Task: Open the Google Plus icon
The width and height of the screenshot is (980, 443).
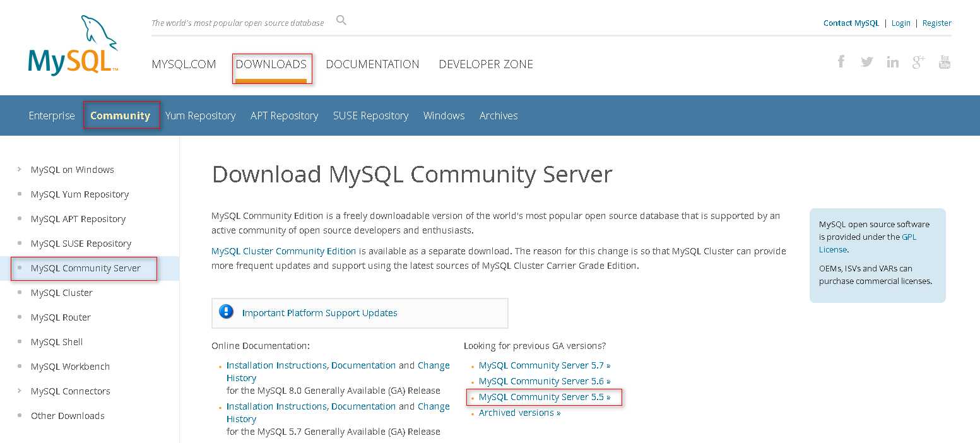Action: (918, 62)
